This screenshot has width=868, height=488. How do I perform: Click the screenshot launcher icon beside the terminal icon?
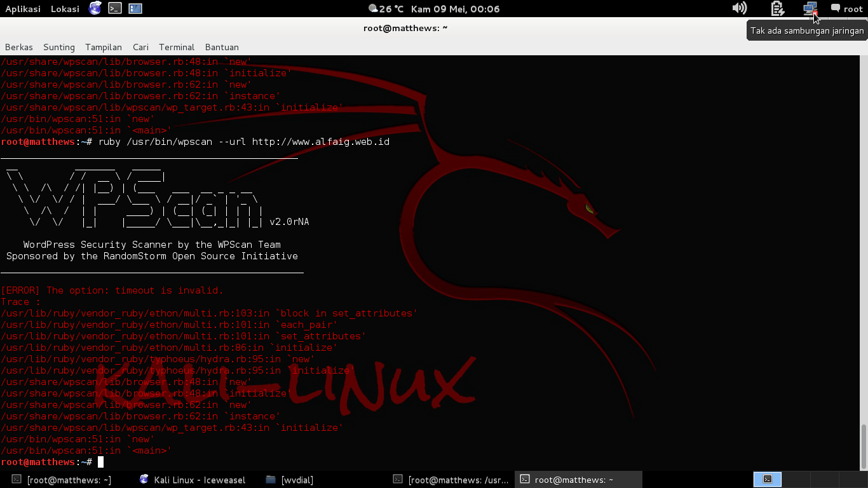coord(135,8)
